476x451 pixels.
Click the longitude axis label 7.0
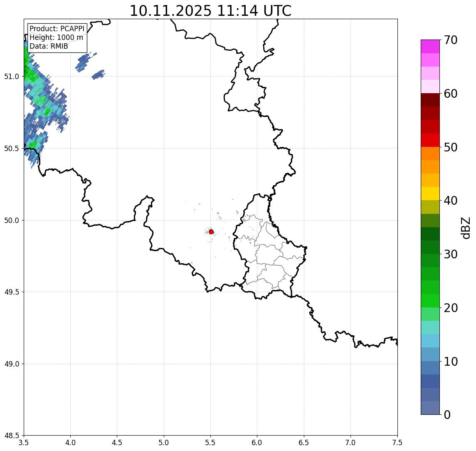coord(350,443)
